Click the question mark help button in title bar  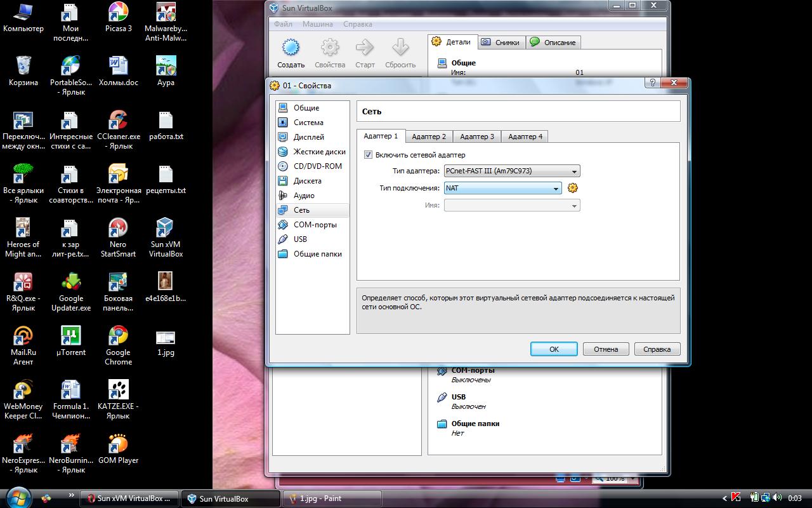[x=652, y=83]
